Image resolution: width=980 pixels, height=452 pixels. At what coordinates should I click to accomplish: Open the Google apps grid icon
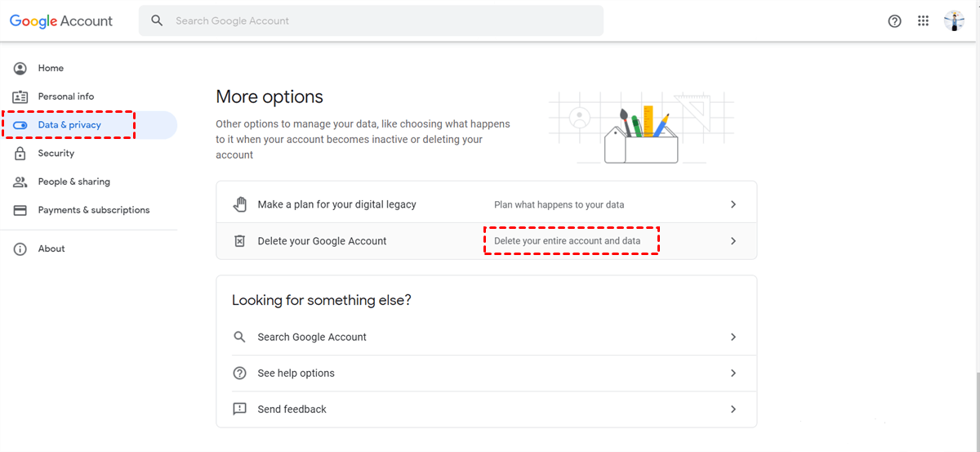pyautogui.click(x=924, y=21)
